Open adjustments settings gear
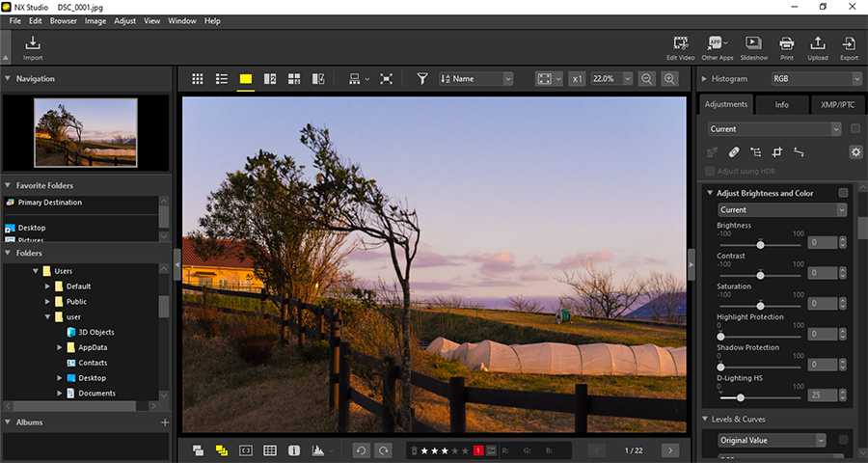868x463 pixels. [x=855, y=151]
